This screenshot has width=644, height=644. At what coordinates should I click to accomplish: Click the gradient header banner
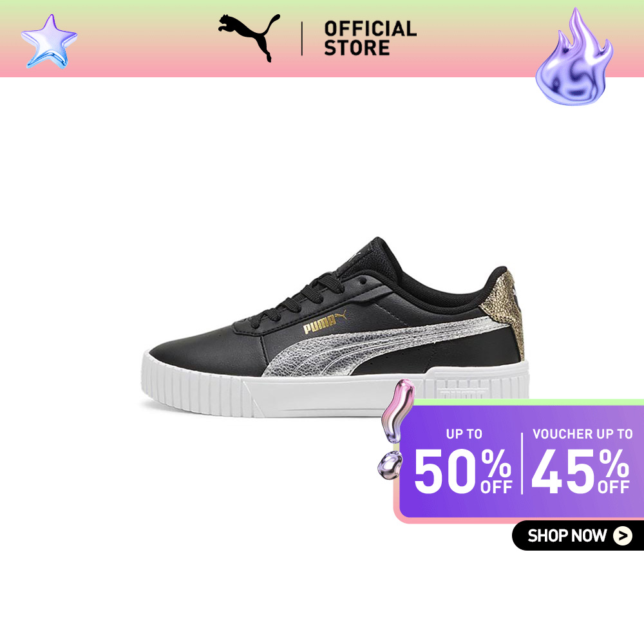point(322,39)
